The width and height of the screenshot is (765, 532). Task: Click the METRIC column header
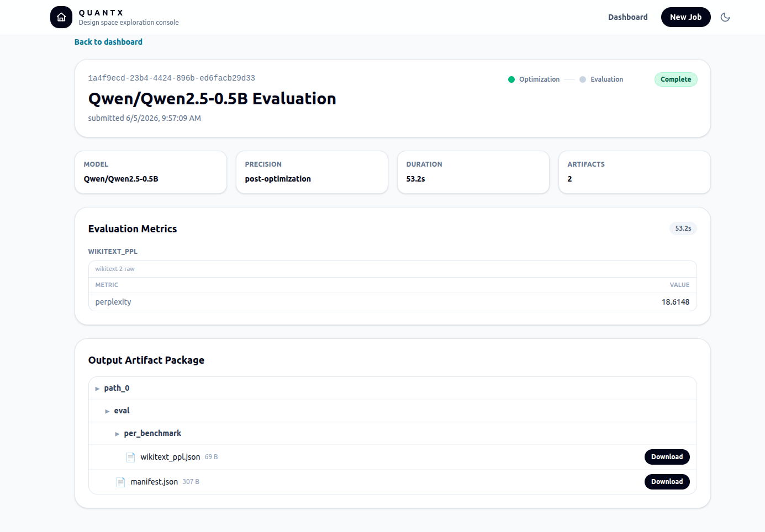click(107, 285)
